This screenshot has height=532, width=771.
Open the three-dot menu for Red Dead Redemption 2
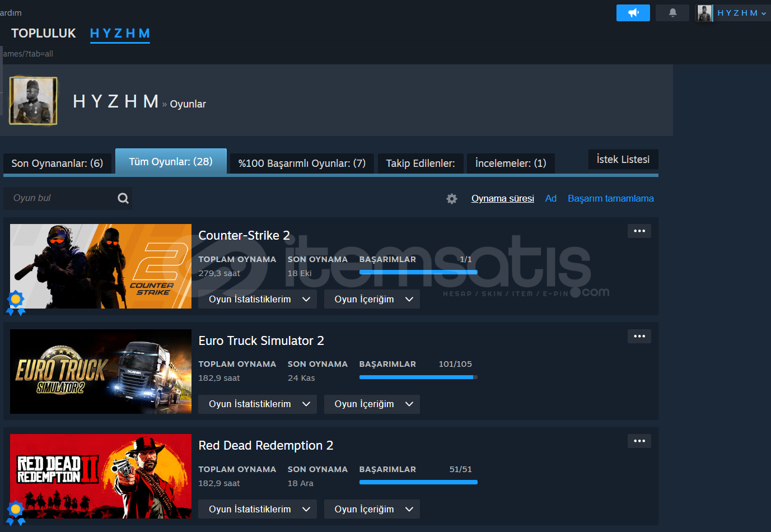(x=639, y=441)
